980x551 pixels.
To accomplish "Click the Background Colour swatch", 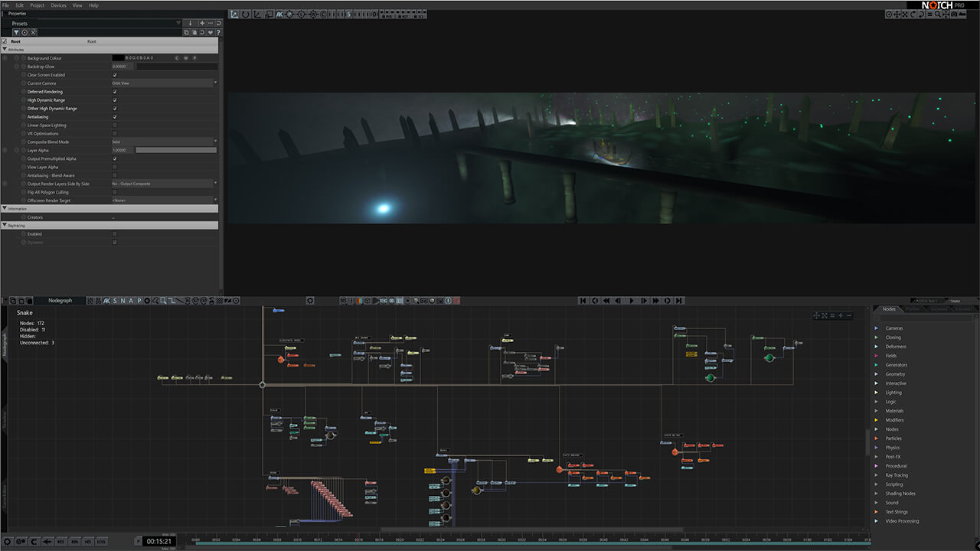I will pos(118,58).
